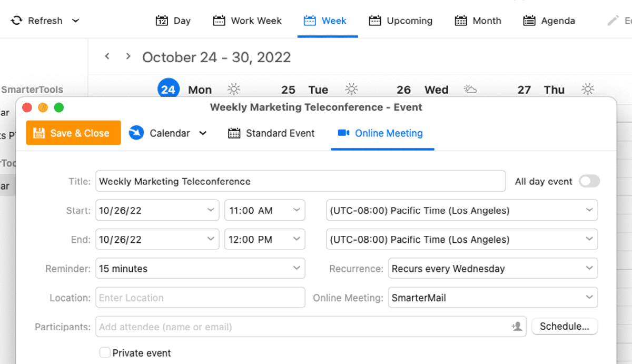Click the edit pencil icon top right

pyautogui.click(x=614, y=21)
